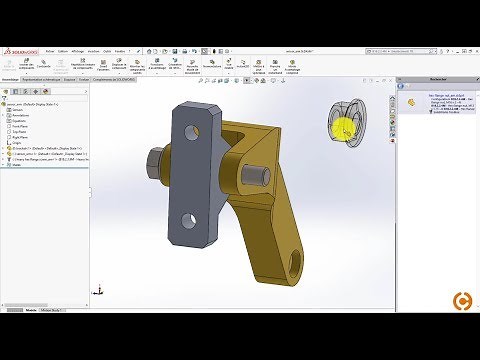Click the Print icon in top toolbar
This screenshot has width=480, height=360.
(x=184, y=51)
